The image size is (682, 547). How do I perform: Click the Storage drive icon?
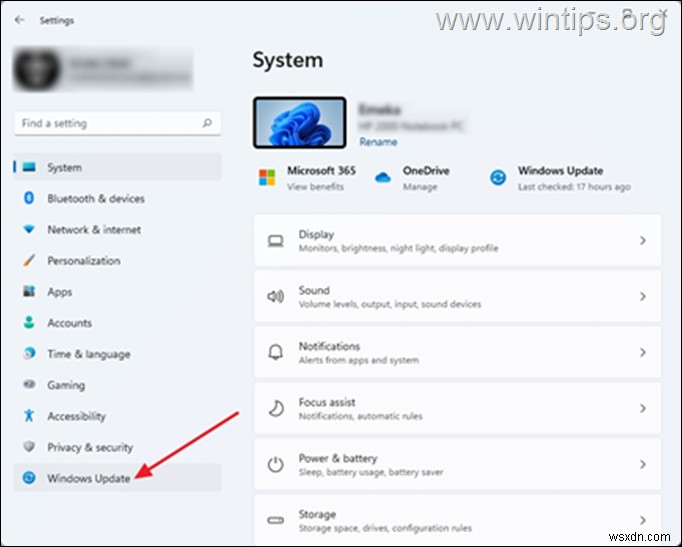click(275, 520)
